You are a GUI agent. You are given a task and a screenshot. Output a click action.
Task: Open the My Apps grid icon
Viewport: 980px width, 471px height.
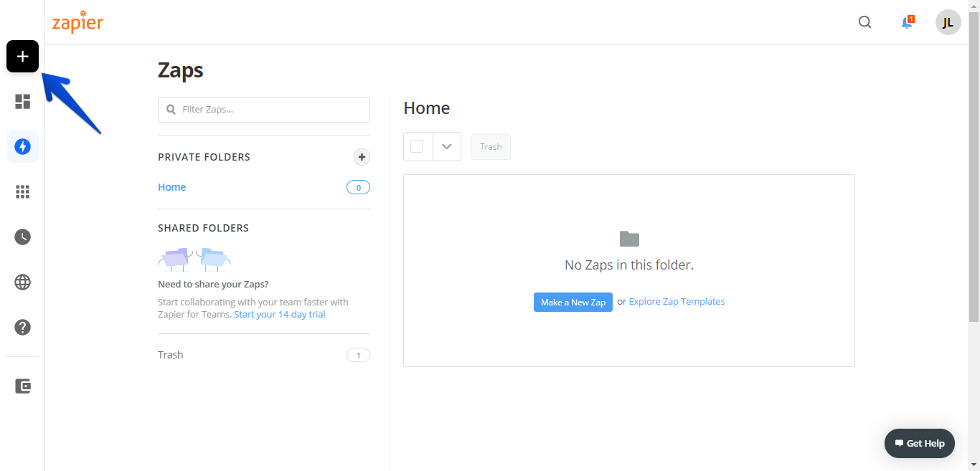[x=22, y=192]
